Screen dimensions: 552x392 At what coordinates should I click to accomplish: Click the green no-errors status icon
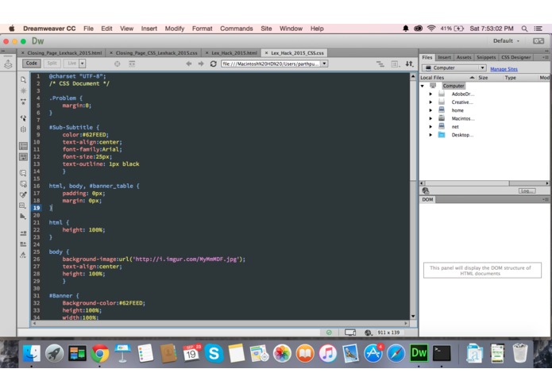[x=329, y=332]
